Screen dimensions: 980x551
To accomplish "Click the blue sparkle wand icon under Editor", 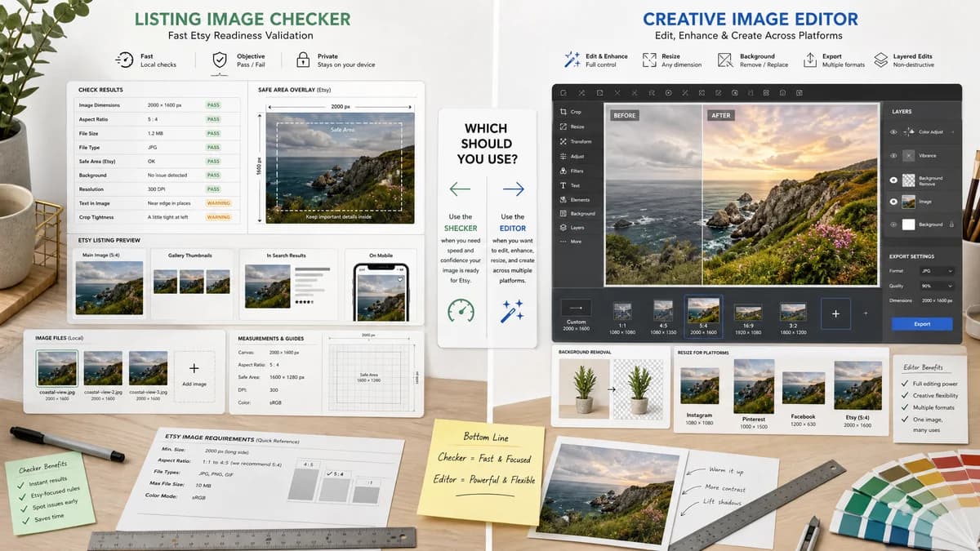I will pyautogui.click(x=512, y=310).
